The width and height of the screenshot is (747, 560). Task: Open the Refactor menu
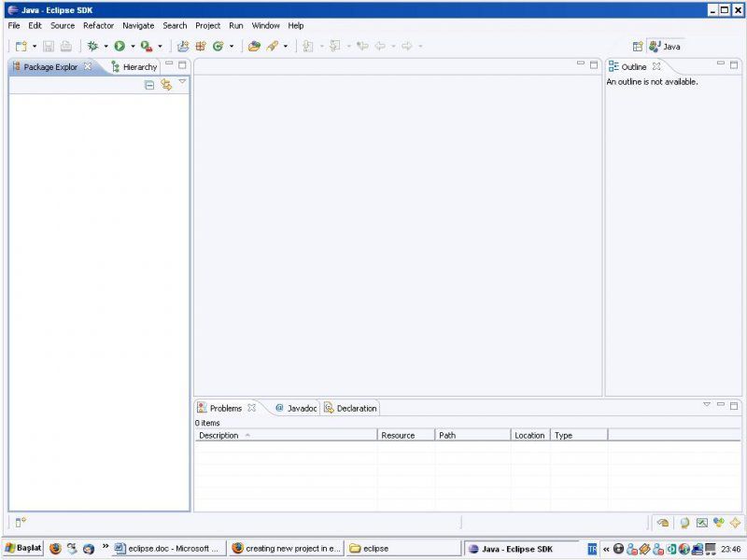(98, 25)
